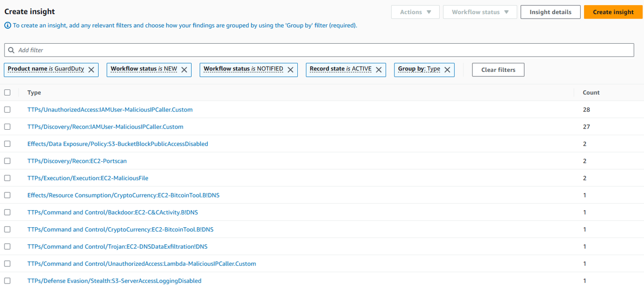Remove the Group by Type filter

click(x=447, y=70)
